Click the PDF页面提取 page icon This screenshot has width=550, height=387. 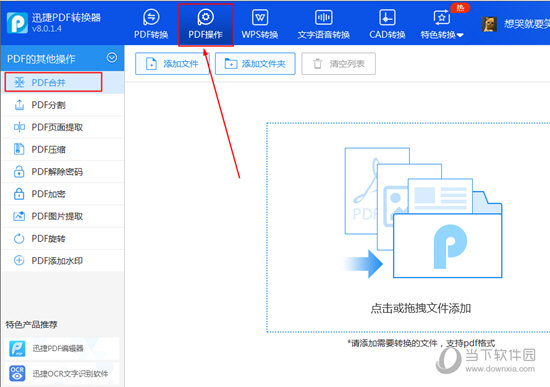[x=19, y=127]
